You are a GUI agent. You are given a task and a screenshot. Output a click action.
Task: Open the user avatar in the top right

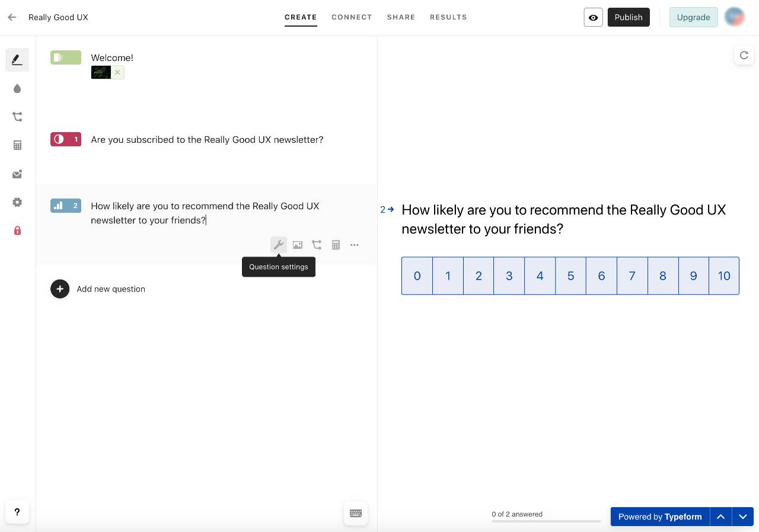point(735,17)
